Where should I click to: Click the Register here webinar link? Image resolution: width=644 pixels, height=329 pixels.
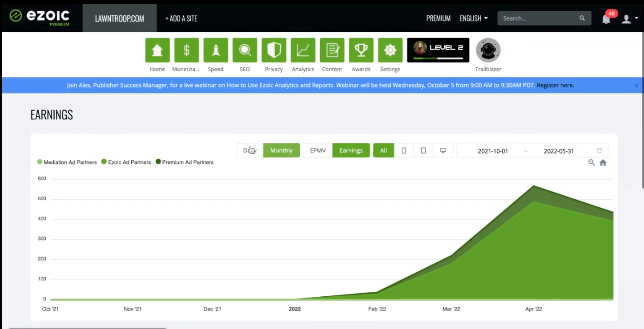[555, 85]
